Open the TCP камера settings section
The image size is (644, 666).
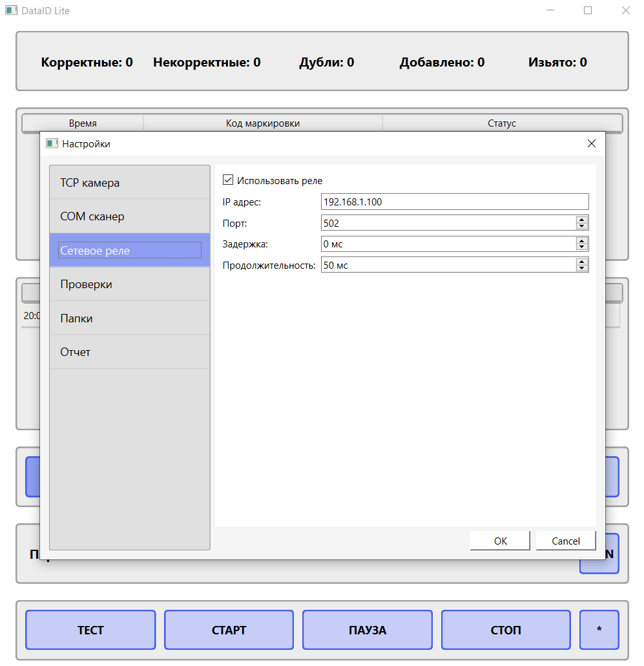click(129, 183)
